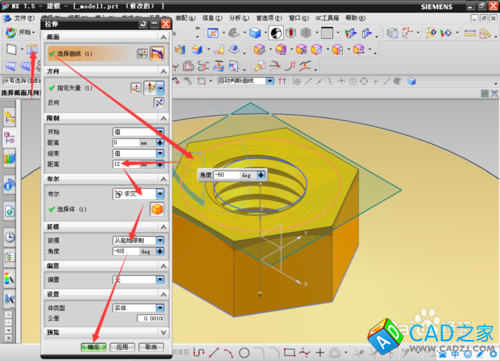Image resolution: width=500 pixels, height=361 pixels.
Task: Toggle the end point snap option
Action: tap(308, 81)
